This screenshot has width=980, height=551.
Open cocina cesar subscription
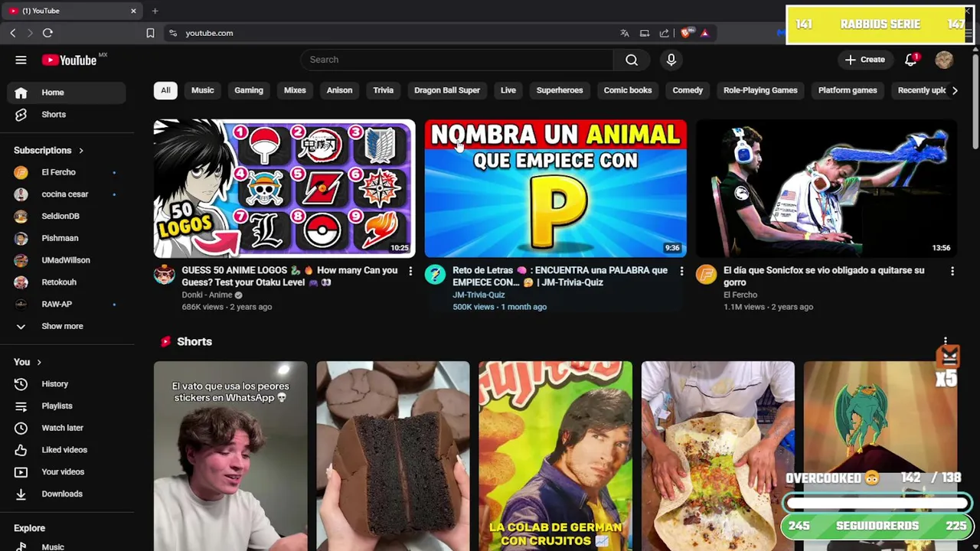pyautogui.click(x=68, y=194)
